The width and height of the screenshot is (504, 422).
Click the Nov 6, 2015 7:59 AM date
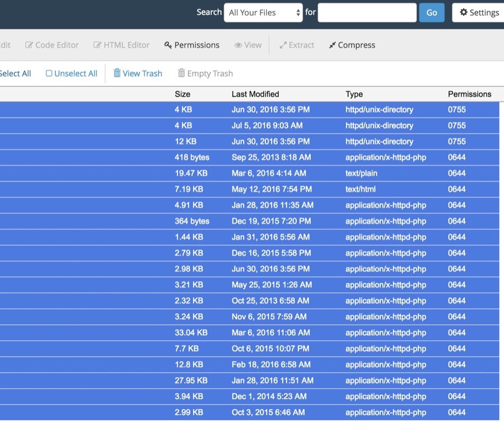point(269,317)
